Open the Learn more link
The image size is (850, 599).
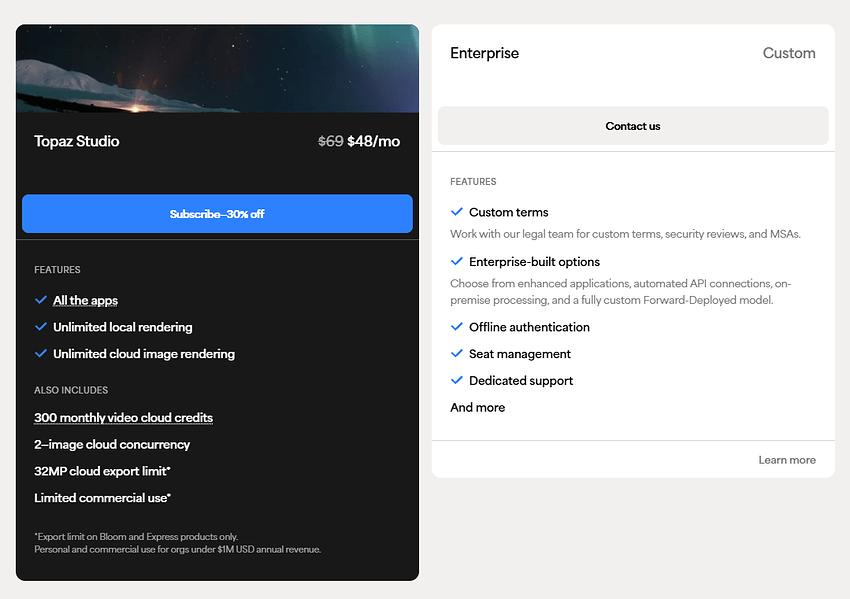click(x=787, y=460)
